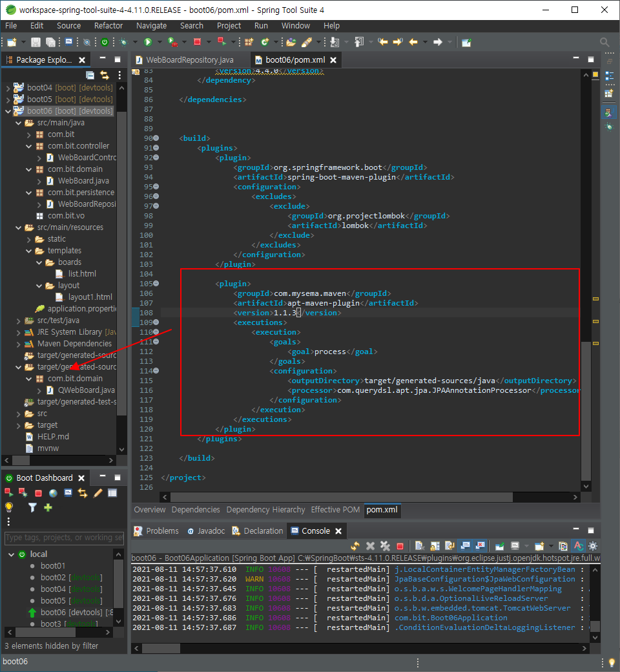Click the Save All toolbar icon

50,42
